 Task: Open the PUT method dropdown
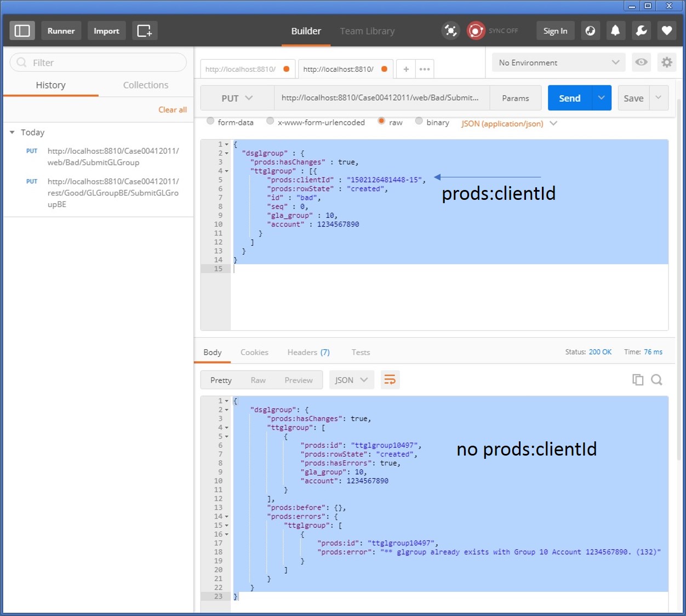(x=237, y=98)
